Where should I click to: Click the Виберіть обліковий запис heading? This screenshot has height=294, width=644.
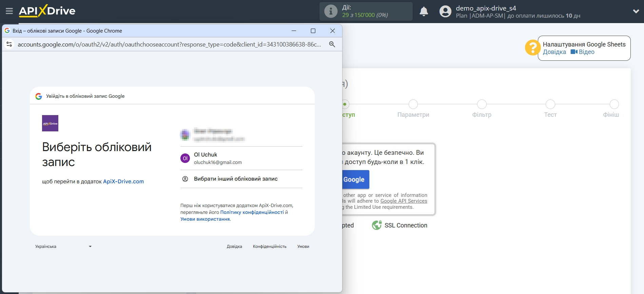(x=97, y=154)
